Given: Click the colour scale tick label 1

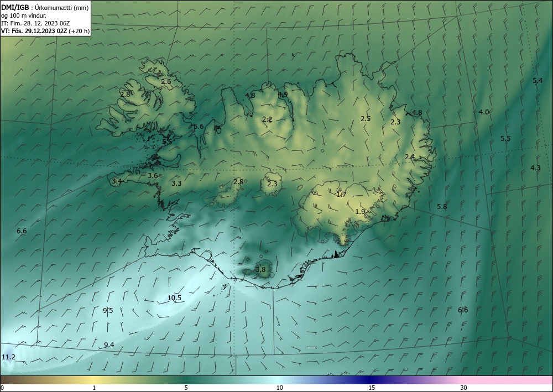Looking at the screenshot, I should [x=94, y=388].
